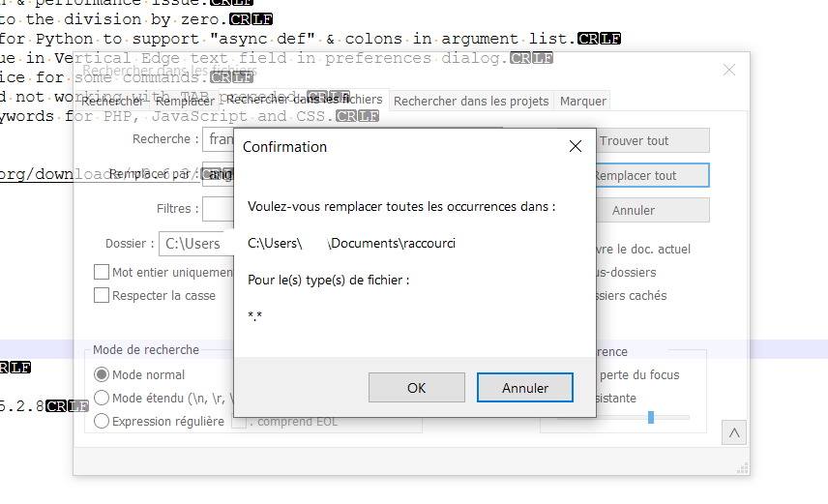The height and width of the screenshot is (504, 828).
Task: Cancel the confirmation with Annuler button
Action: click(525, 388)
